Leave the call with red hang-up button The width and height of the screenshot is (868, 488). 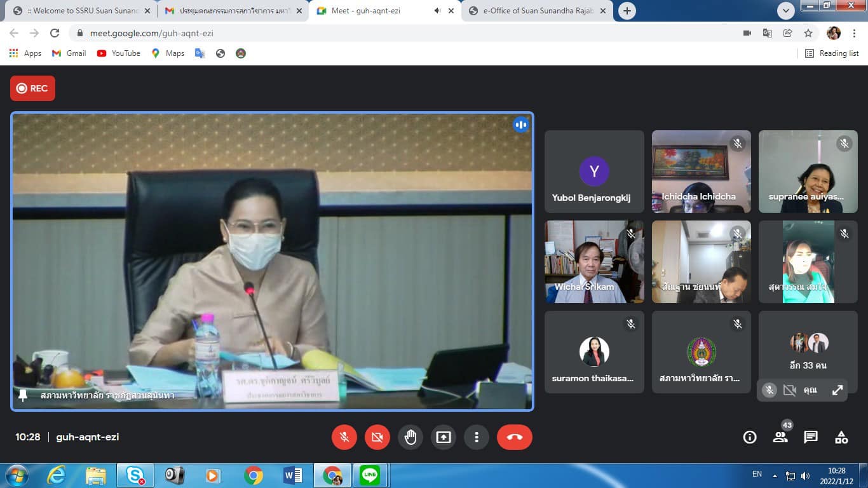click(514, 437)
